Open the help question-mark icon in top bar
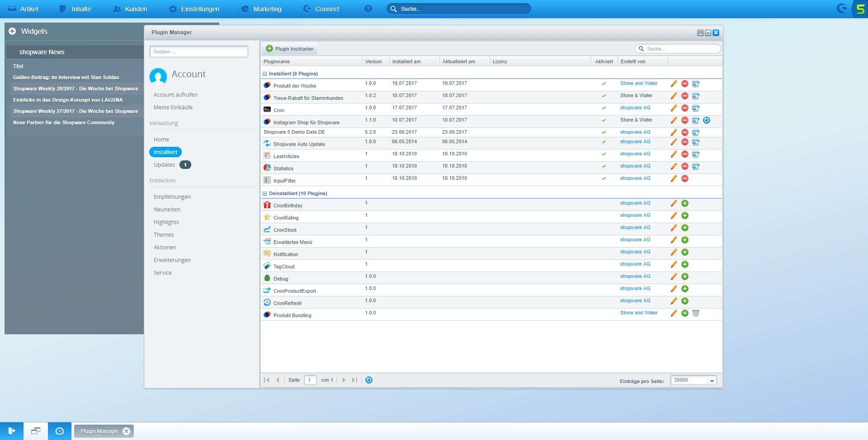The image size is (868, 440). (x=368, y=9)
